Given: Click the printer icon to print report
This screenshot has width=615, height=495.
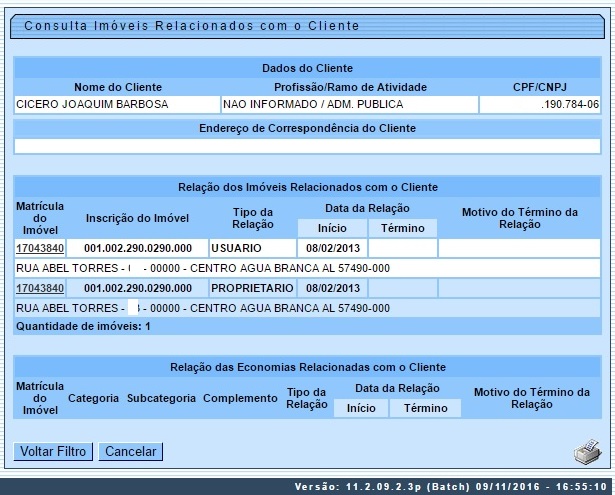Looking at the screenshot, I should tap(588, 452).
